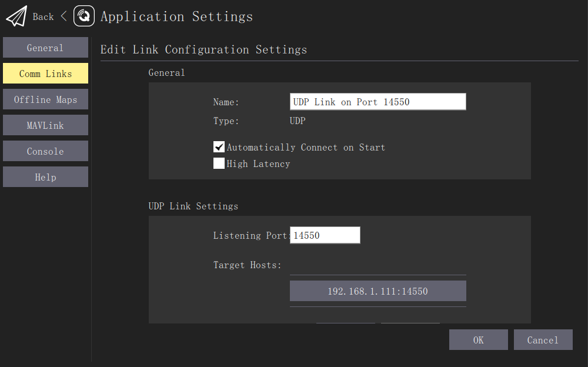Open the Console panel
Screen dimensions: 588x367
pos(45,151)
